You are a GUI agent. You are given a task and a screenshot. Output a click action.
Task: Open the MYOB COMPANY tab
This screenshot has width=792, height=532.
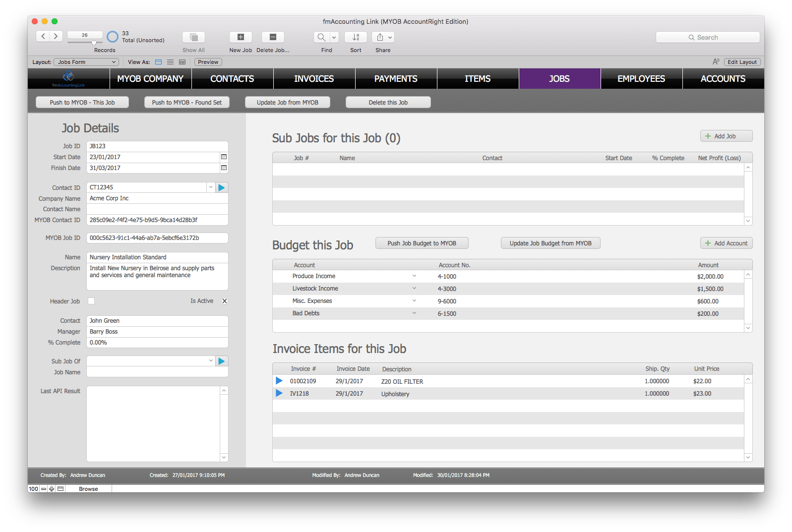(150, 79)
